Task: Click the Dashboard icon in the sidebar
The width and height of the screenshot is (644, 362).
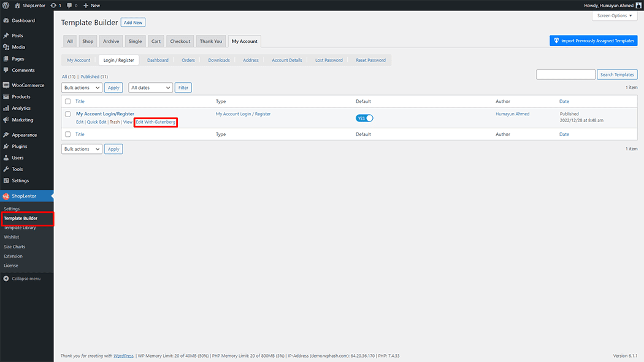Action: (x=6, y=20)
